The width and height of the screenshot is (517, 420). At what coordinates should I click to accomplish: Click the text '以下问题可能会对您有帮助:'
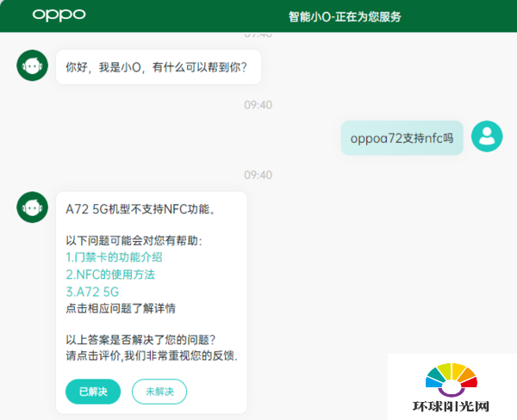134,240
